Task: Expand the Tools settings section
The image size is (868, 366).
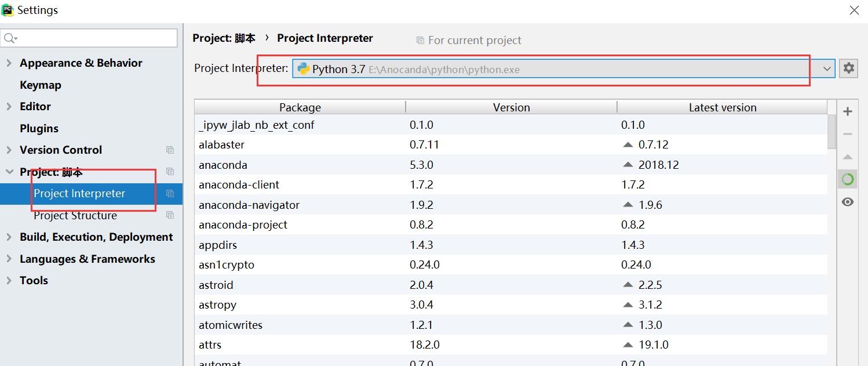Action: click(9, 280)
